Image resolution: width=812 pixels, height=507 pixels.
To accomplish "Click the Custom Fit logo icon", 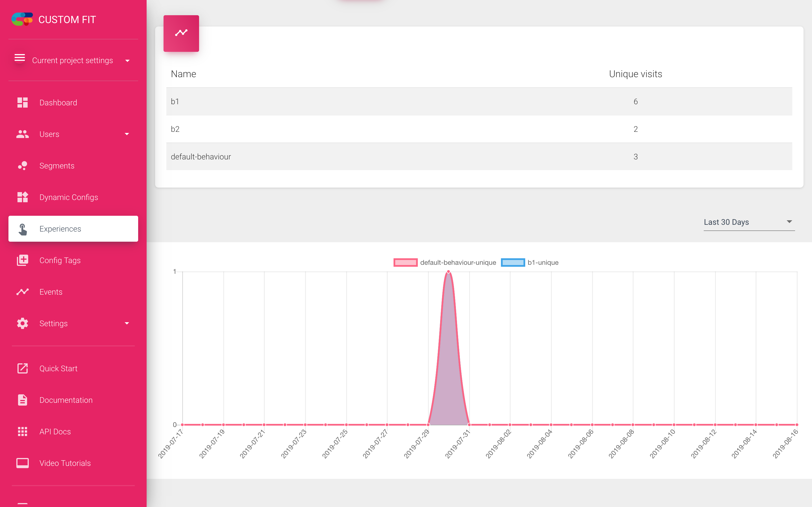I will pyautogui.click(x=22, y=19).
